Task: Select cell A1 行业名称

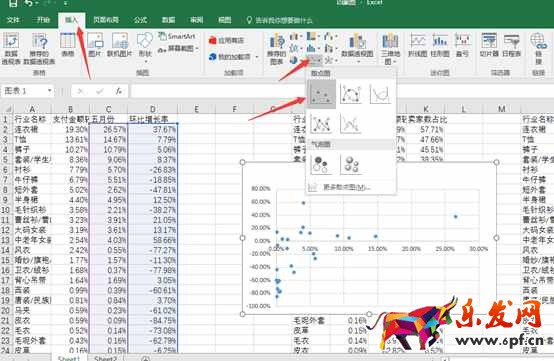Action: coord(32,119)
